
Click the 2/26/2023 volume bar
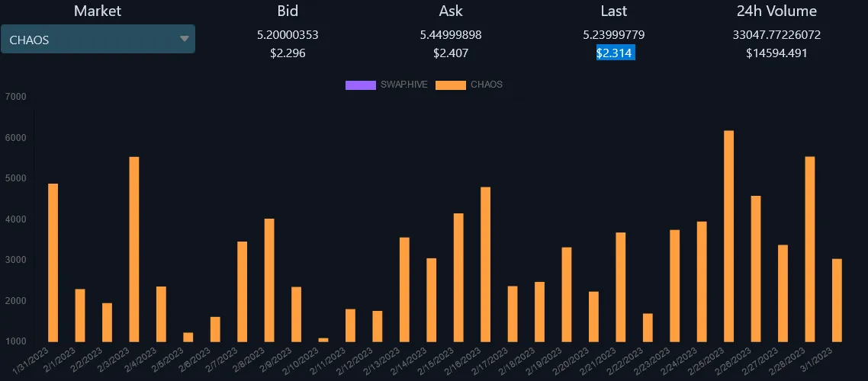pyautogui.click(x=756, y=269)
